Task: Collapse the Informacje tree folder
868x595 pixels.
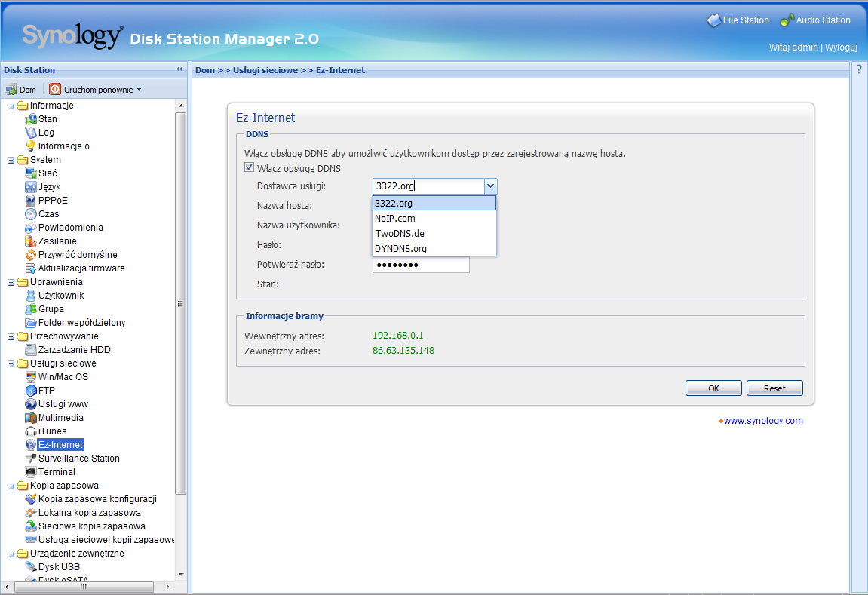Action: pos(11,106)
